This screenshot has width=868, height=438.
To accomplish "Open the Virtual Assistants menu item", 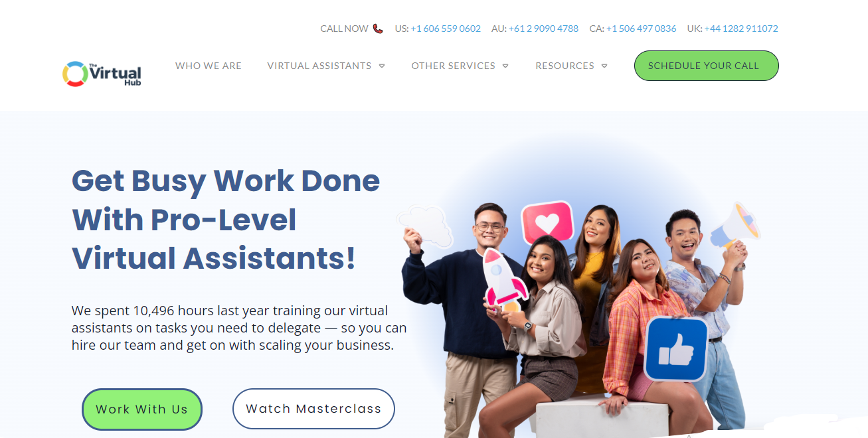I will pyautogui.click(x=319, y=66).
